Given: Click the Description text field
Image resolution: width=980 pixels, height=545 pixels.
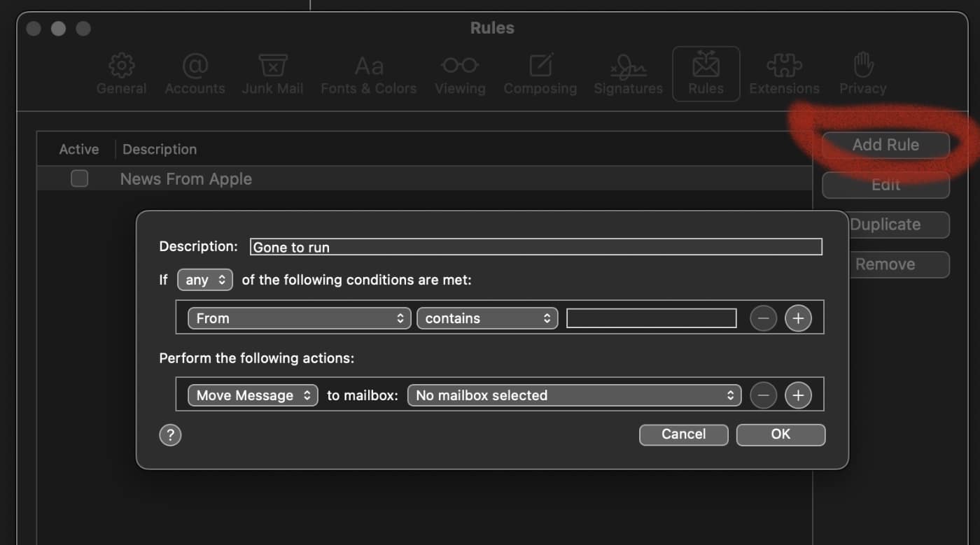Looking at the screenshot, I should pyautogui.click(x=535, y=247).
